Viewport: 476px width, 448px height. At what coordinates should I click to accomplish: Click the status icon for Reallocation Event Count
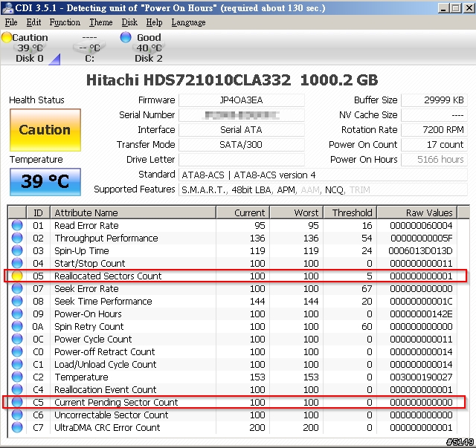[17, 389]
